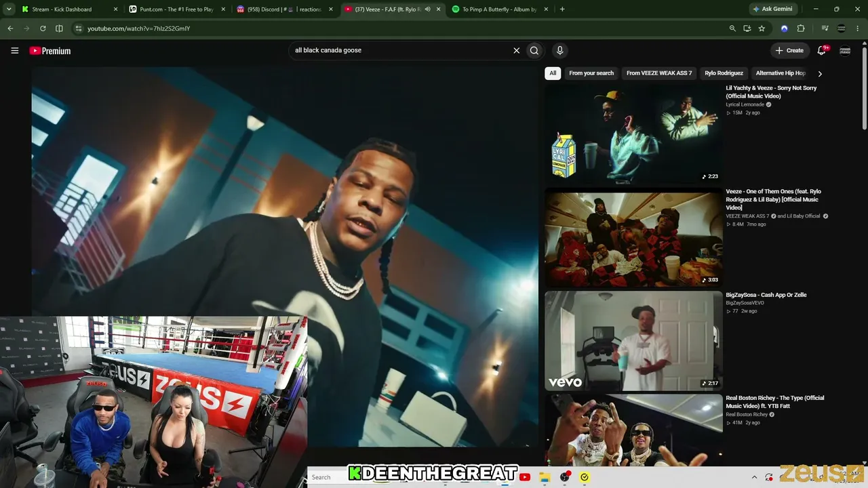Start voice search with the microphone
This screenshot has height=488, width=868.
(559, 50)
